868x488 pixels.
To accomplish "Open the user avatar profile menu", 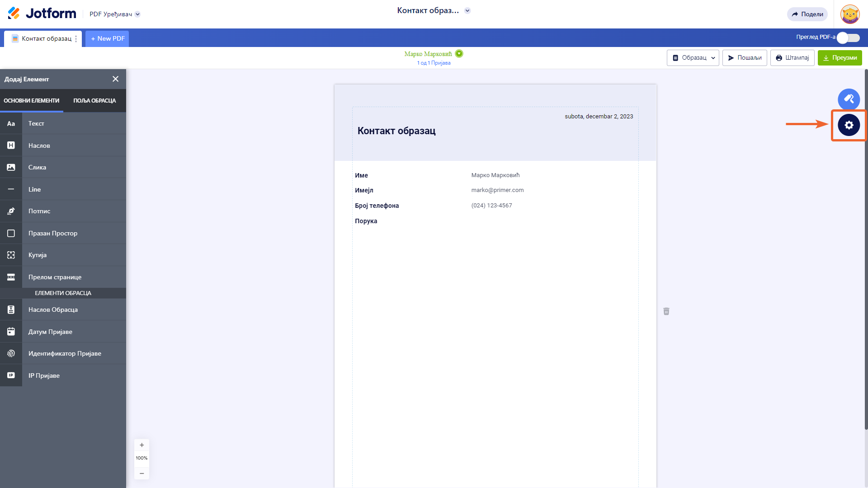I will (849, 14).
